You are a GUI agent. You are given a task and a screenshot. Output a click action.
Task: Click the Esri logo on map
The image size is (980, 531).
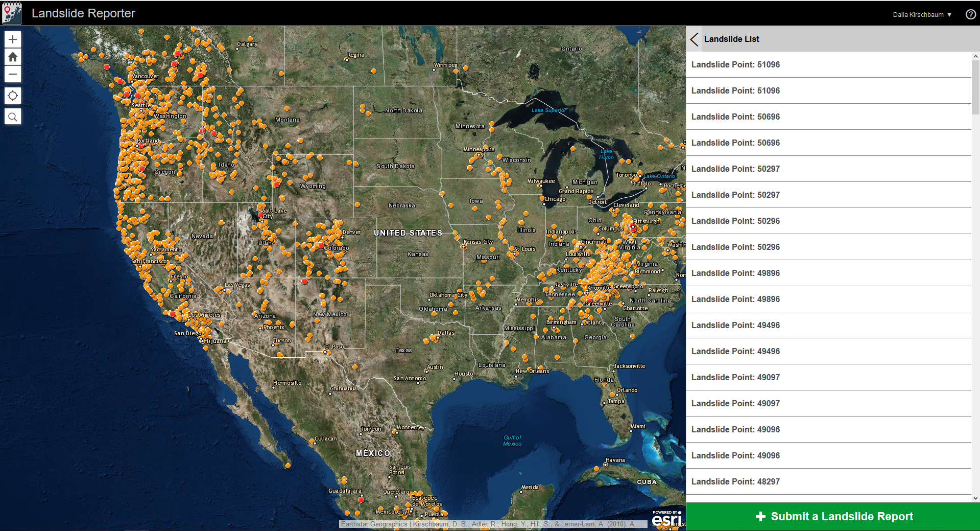(x=666, y=519)
